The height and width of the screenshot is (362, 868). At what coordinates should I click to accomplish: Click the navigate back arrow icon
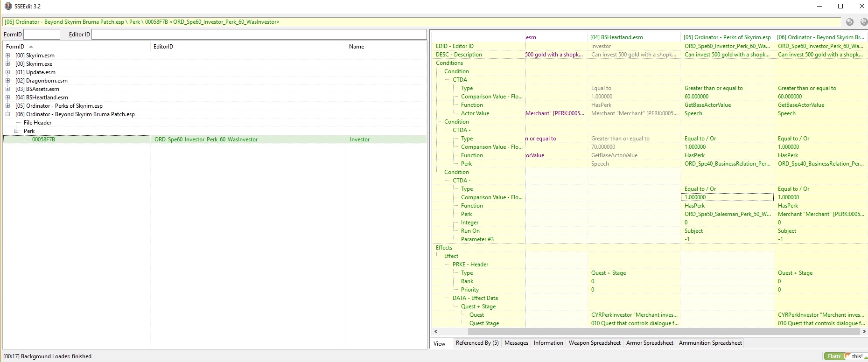coord(850,22)
